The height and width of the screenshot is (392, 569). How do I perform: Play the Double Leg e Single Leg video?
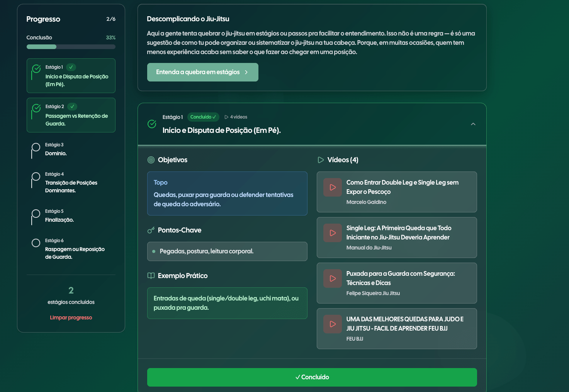[333, 187]
